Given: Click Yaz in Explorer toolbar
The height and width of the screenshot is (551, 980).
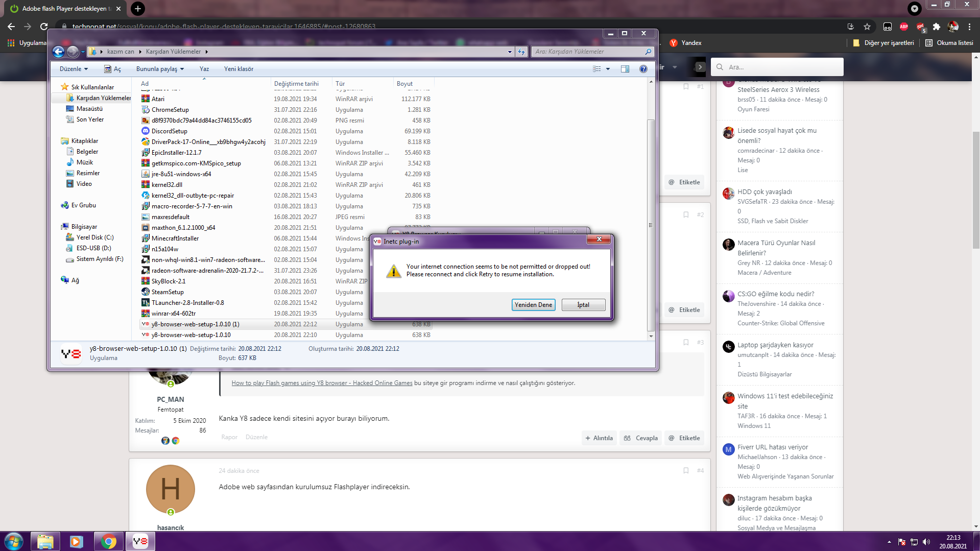Looking at the screenshot, I should (x=204, y=69).
